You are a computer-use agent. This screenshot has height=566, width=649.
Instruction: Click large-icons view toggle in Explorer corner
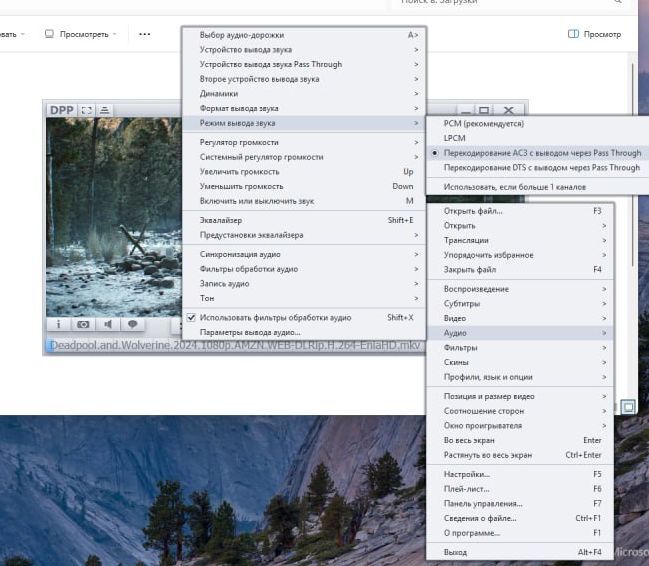[x=628, y=407]
